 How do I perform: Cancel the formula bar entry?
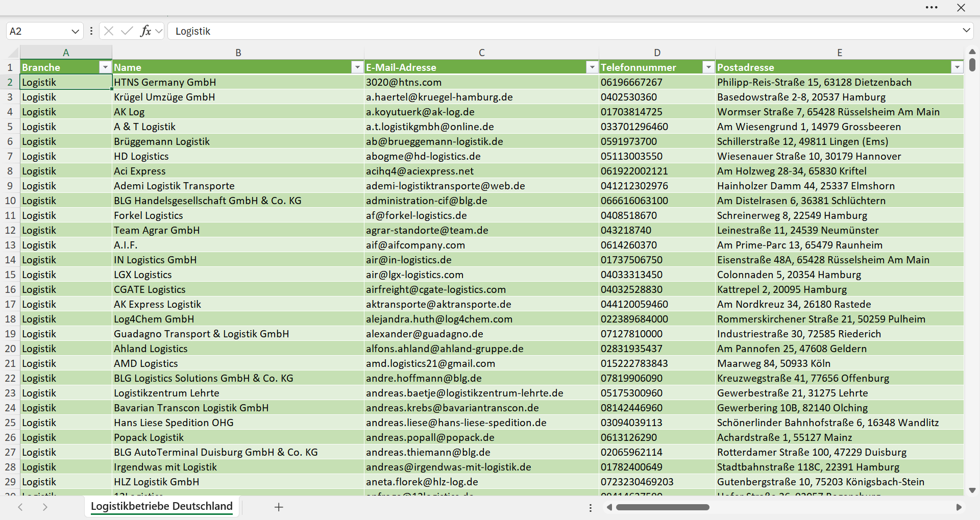[x=109, y=31]
